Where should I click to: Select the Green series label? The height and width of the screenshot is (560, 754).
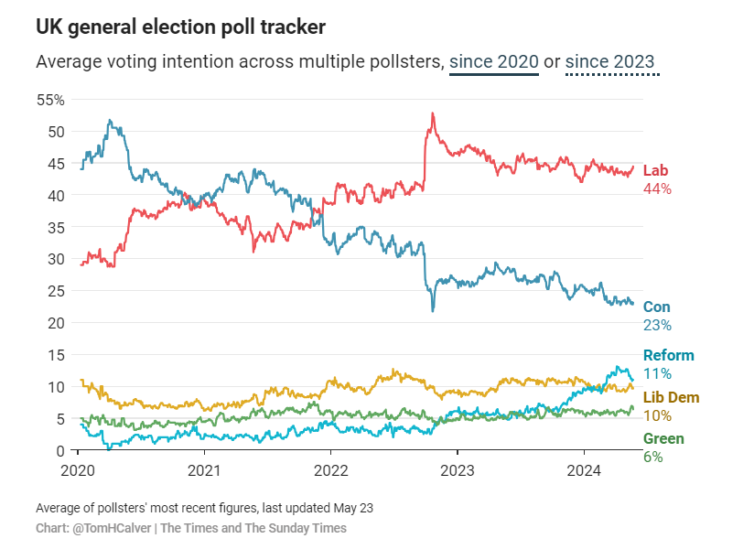pyautogui.click(x=663, y=439)
